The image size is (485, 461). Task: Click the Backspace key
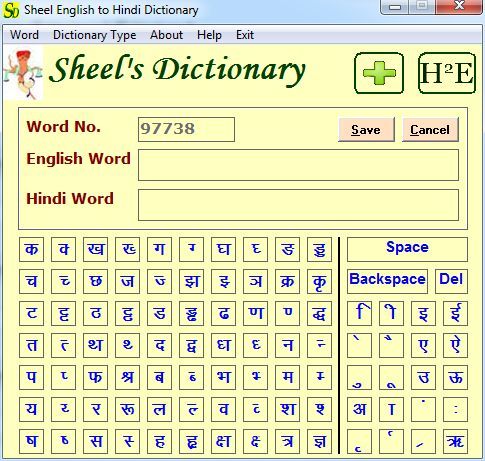pyautogui.click(x=387, y=281)
